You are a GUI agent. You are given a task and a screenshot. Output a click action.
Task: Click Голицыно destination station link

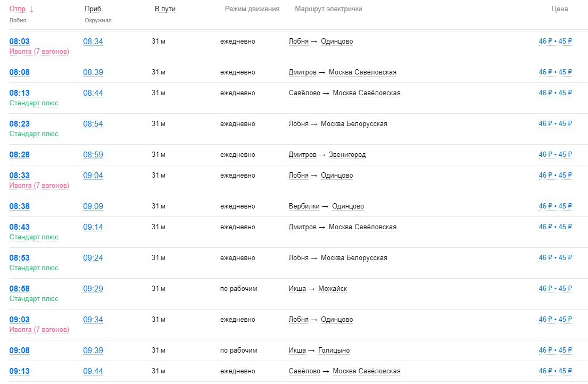click(x=334, y=350)
